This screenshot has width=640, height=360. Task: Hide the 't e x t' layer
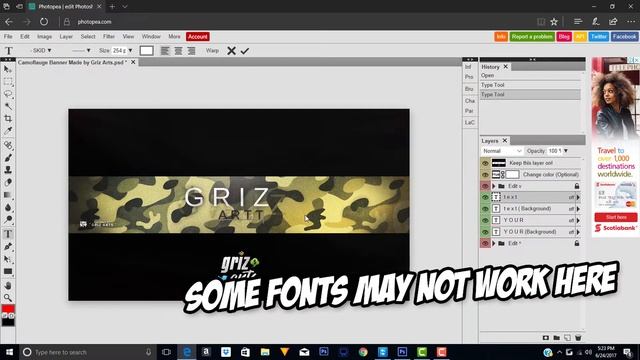(x=485, y=197)
